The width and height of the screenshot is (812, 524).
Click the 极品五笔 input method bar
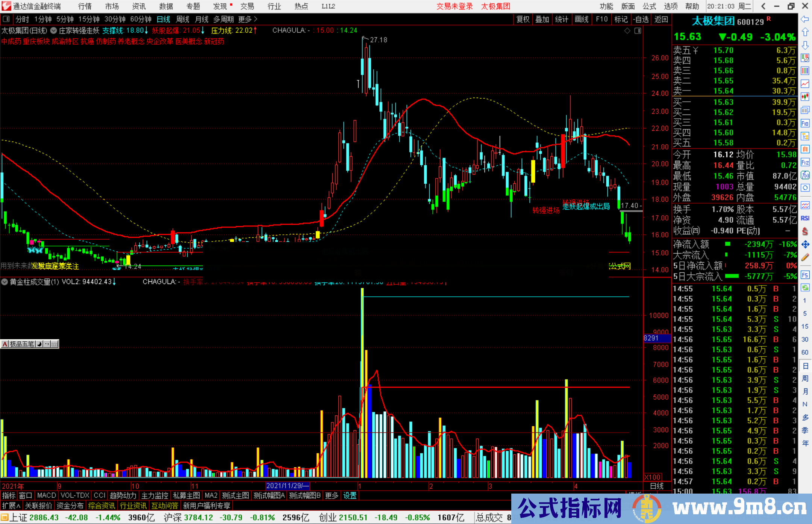click(x=30, y=344)
